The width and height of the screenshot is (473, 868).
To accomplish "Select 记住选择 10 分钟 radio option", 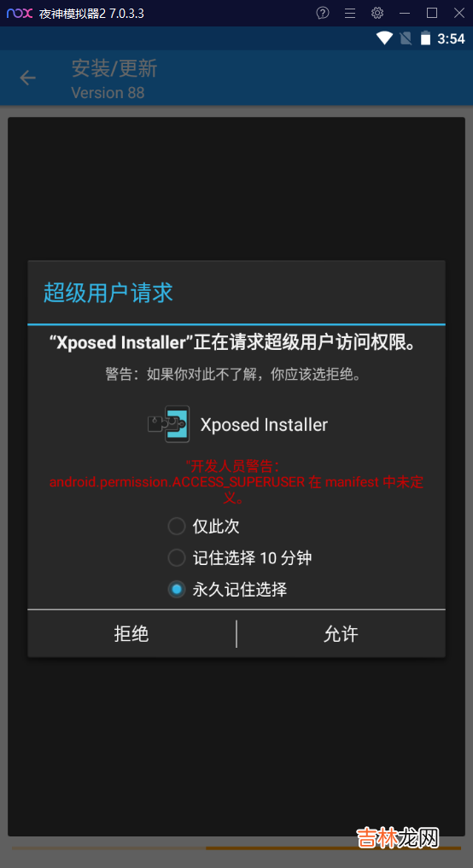I will (x=176, y=557).
